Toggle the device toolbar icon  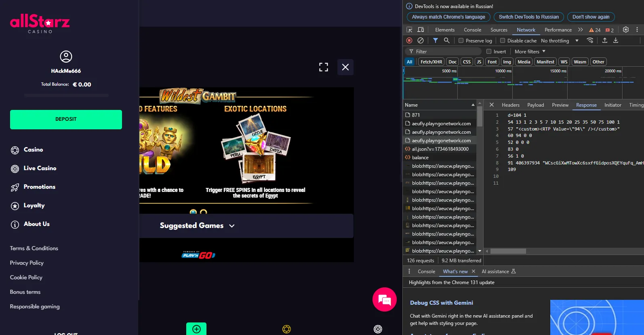[421, 29]
